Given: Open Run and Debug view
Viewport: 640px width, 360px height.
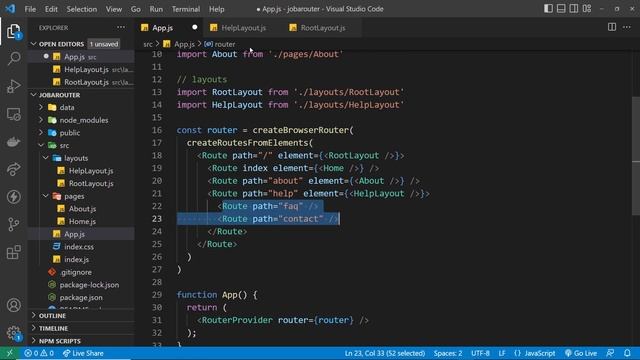Looking at the screenshot, I should click(x=13, y=86).
